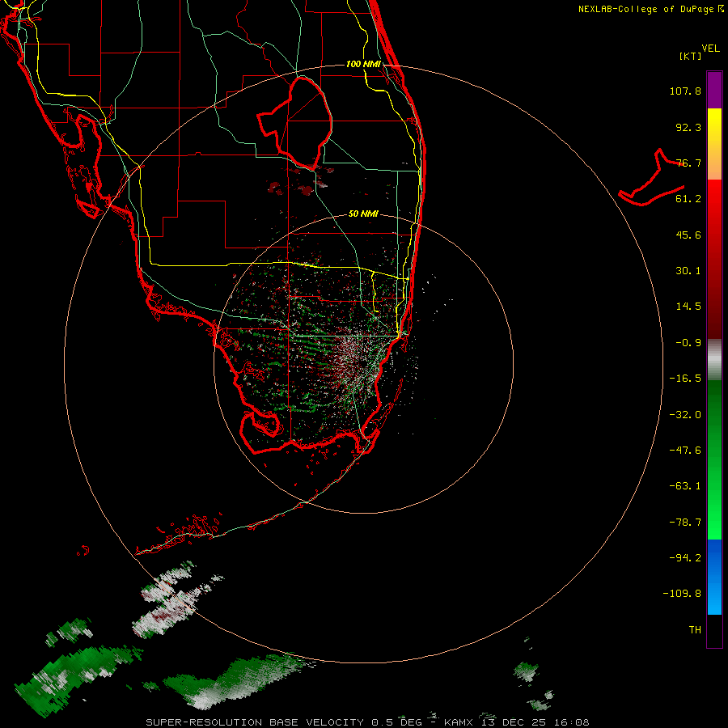
Task: Click the VEL legend title
Action: tap(710, 49)
